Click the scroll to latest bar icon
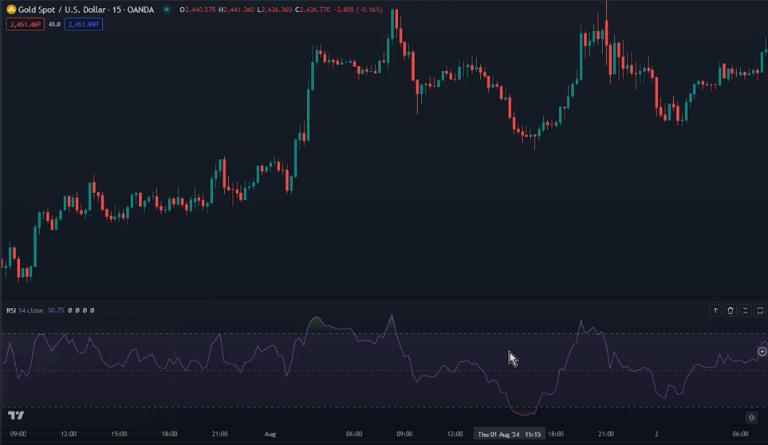768x445 pixels. coord(752,417)
